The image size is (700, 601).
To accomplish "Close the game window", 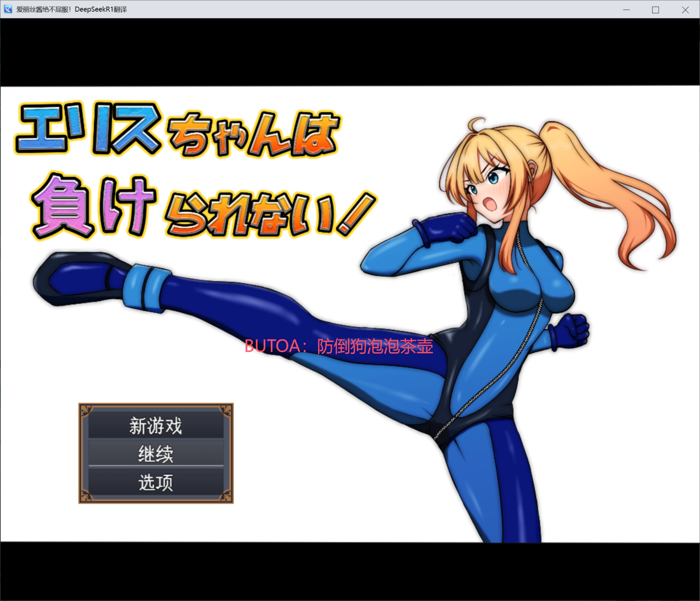I will [685, 10].
